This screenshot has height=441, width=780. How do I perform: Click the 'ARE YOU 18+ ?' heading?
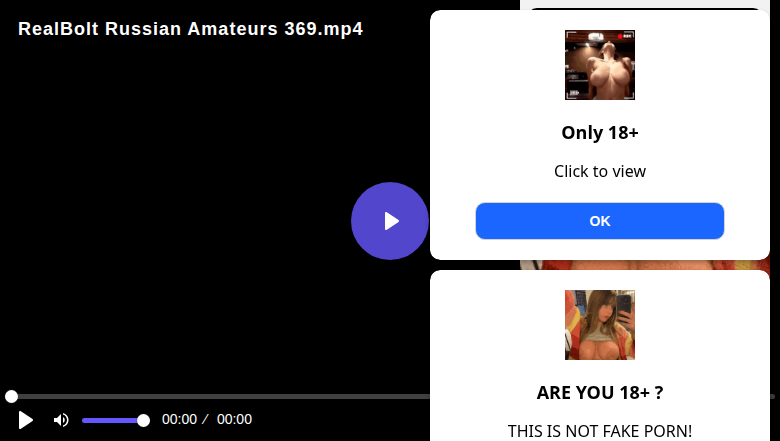(600, 393)
